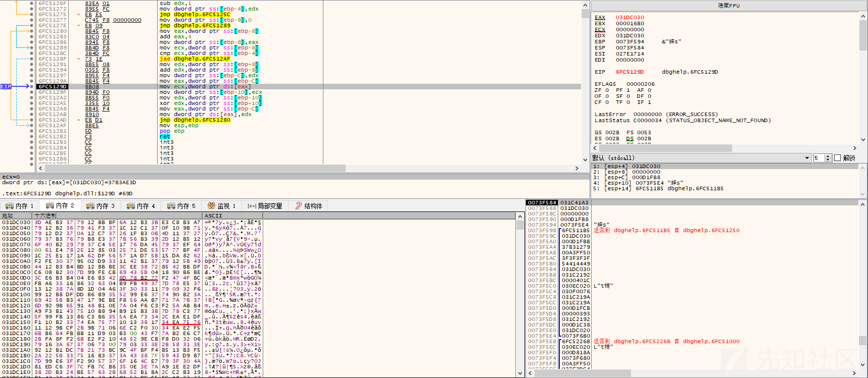Toggle breakpoint dot at 6FC51280
The width and height of the screenshot is (868, 378).
[32, 31]
